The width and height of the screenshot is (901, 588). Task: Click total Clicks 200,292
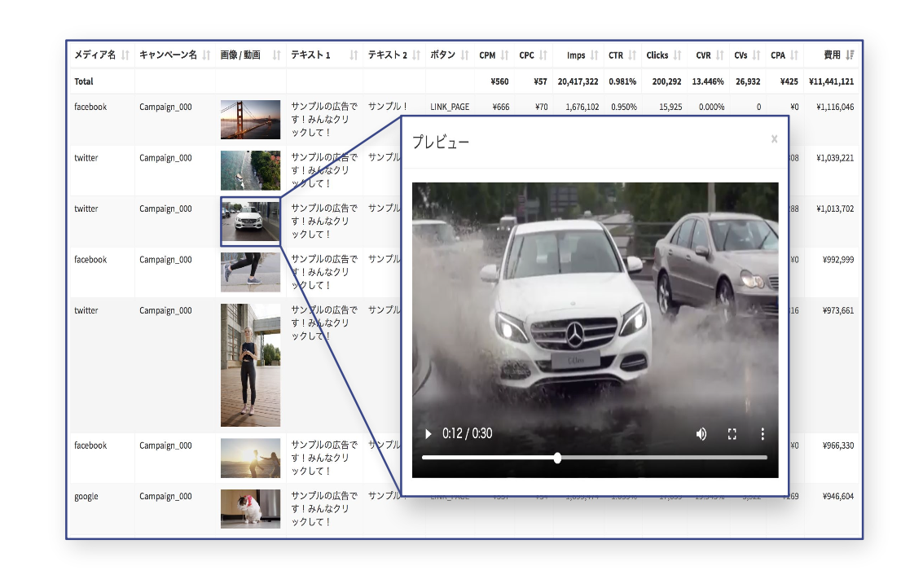(x=666, y=81)
